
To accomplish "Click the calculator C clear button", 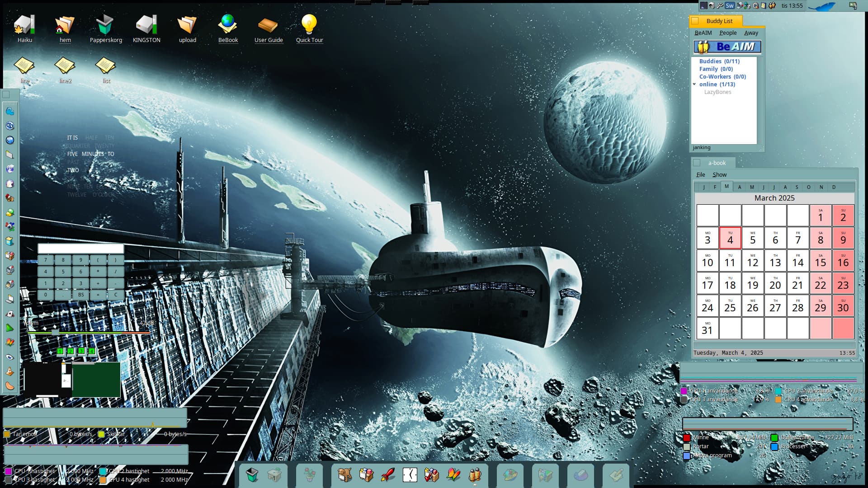I will click(116, 295).
